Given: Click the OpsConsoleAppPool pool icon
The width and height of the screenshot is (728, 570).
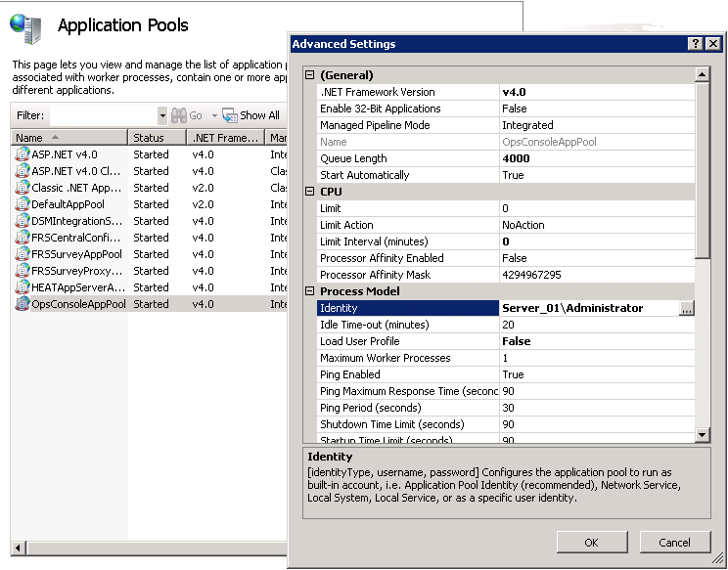Looking at the screenshot, I should [23, 304].
